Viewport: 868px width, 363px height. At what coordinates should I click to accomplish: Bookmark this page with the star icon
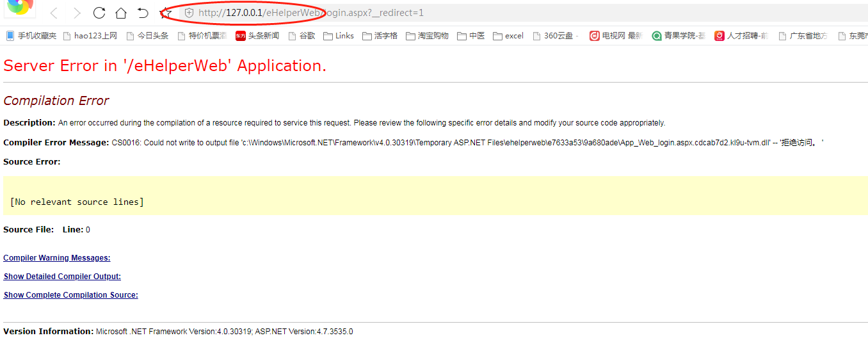pyautogui.click(x=166, y=13)
